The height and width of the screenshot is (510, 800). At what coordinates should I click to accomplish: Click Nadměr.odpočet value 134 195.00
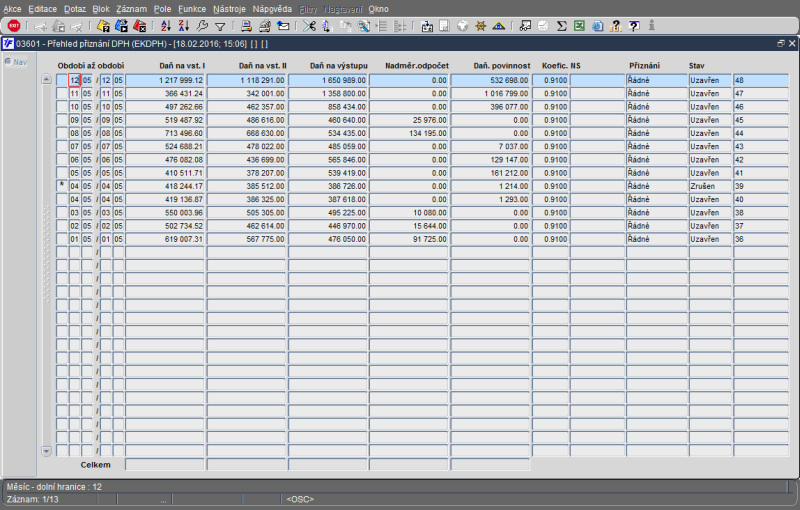click(409, 133)
